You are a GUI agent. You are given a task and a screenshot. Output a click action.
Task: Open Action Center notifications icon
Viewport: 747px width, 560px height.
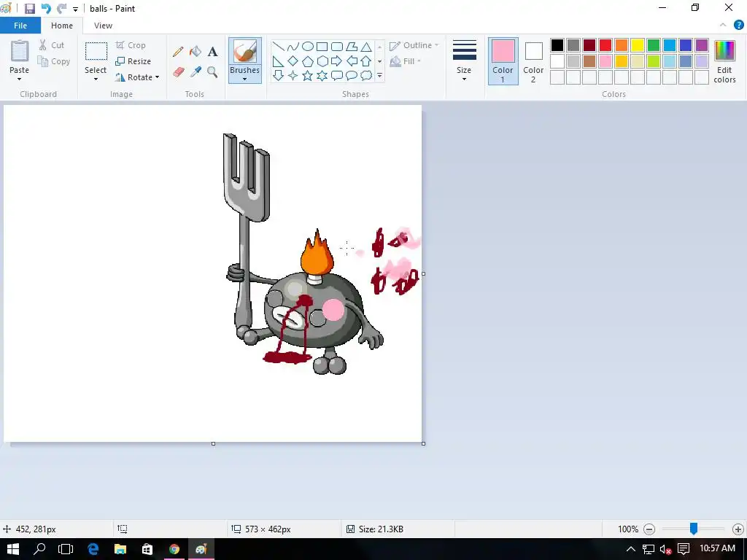(x=684, y=549)
